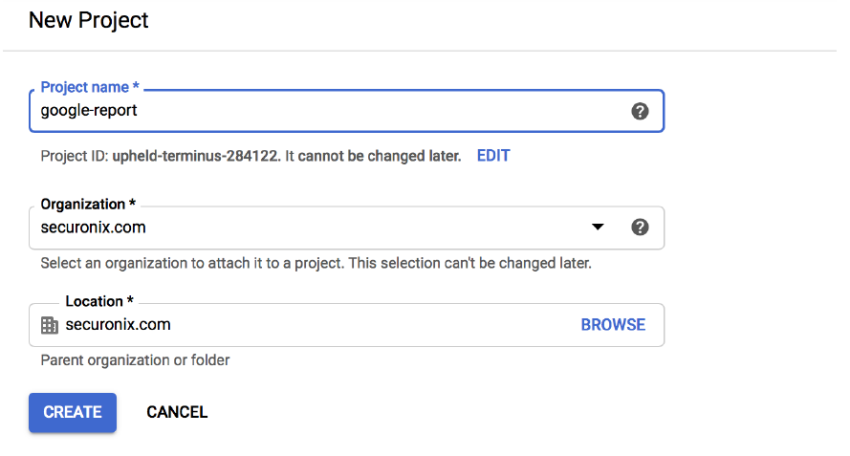Edit the Project ID via EDIT link

(493, 156)
